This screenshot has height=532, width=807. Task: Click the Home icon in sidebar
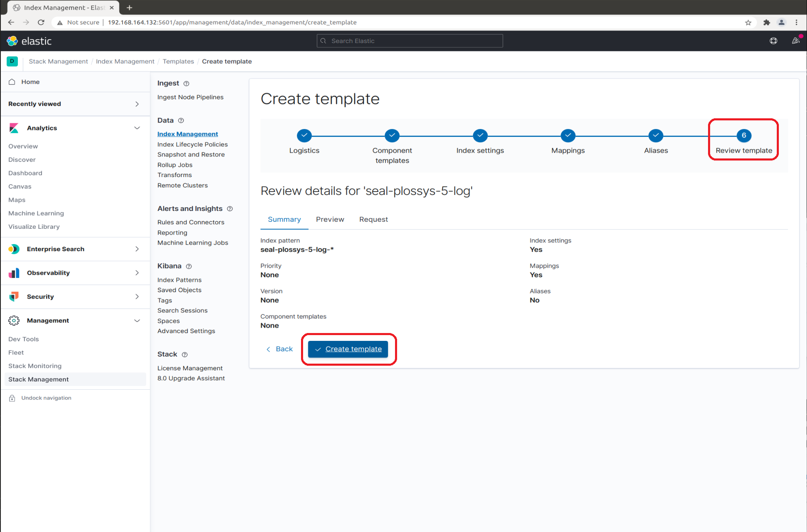click(x=12, y=82)
